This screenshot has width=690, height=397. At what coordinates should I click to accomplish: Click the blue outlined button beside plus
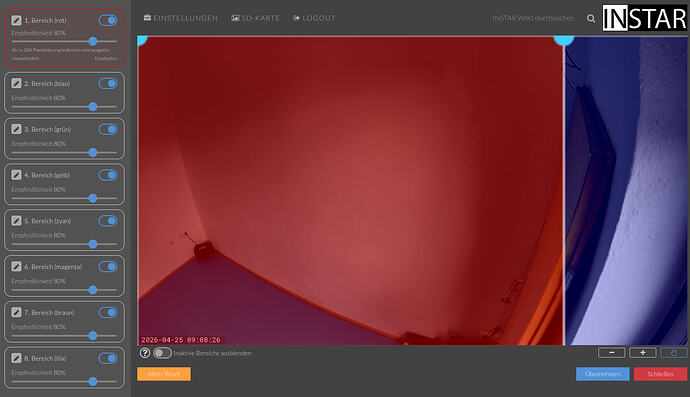(x=674, y=353)
